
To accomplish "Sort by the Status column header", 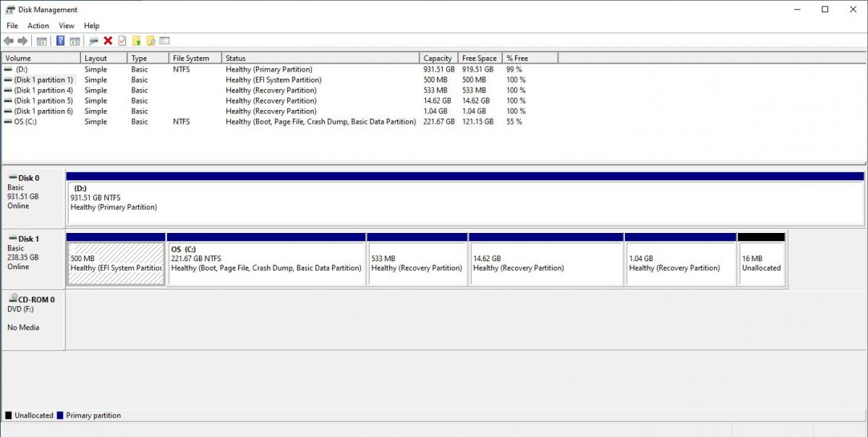I will click(x=320, y=58).
